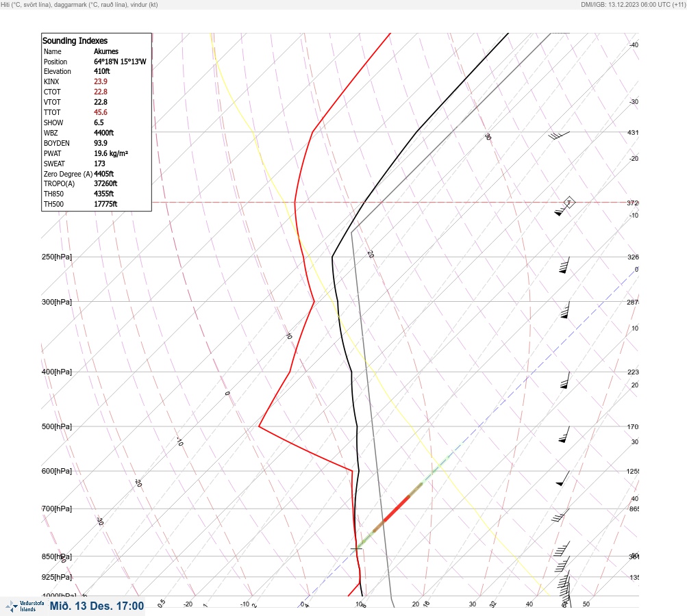Click the SWEAT value 173

(x=99, y=164)
